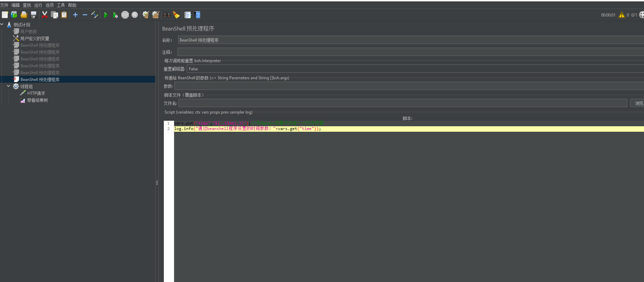
Task: Click script line 2 with log.info
Action: coord(409,129)
